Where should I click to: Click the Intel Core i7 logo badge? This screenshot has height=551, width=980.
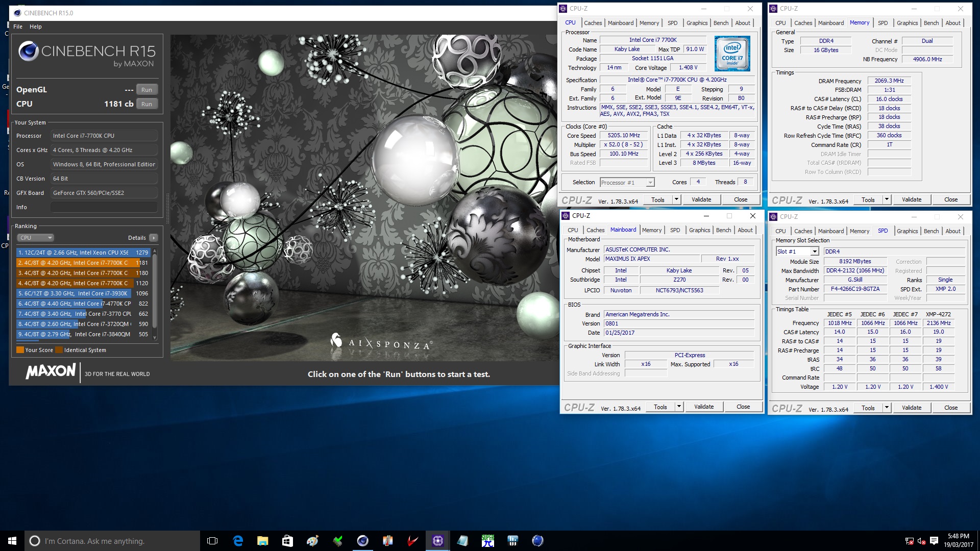pos(732,53)
